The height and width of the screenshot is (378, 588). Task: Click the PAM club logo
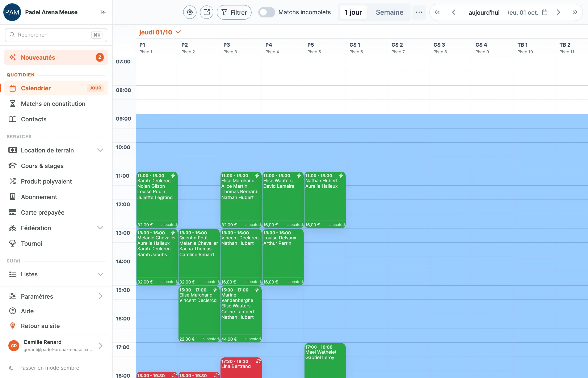tap(12, 12)
